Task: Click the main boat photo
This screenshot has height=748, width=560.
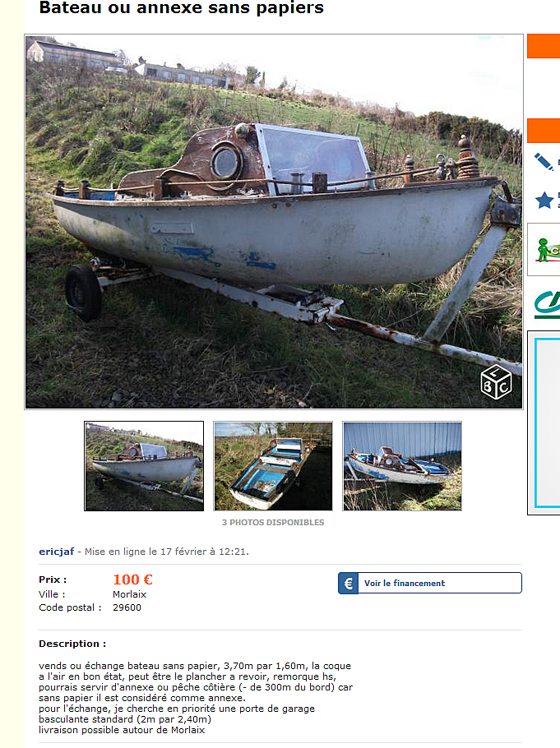Action: click(274, 222)
